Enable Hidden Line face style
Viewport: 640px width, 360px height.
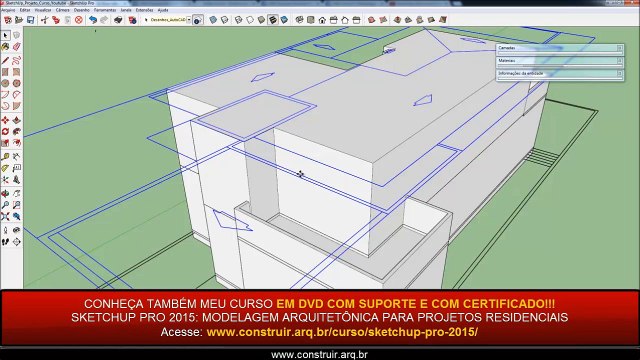(x=250, y=20)
